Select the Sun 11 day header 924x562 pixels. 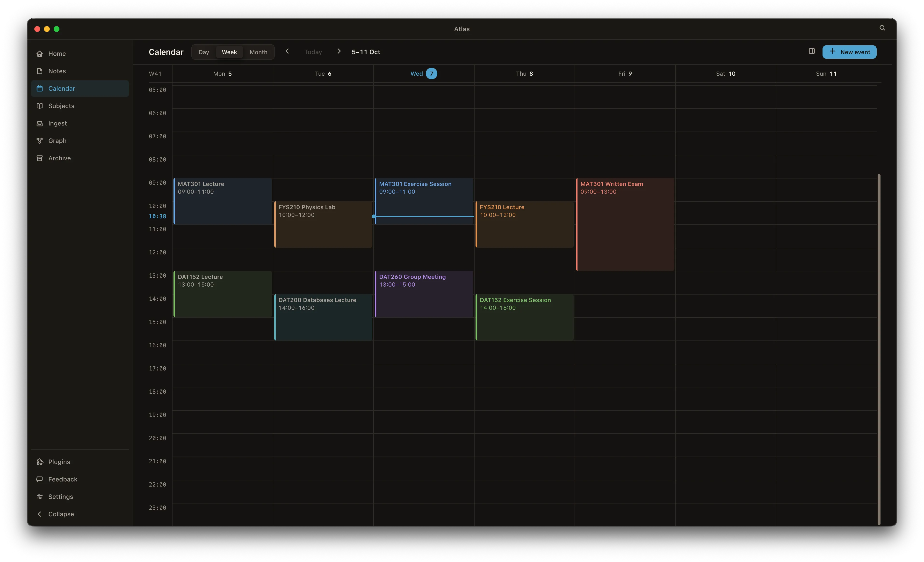click(x=826, y=74)
